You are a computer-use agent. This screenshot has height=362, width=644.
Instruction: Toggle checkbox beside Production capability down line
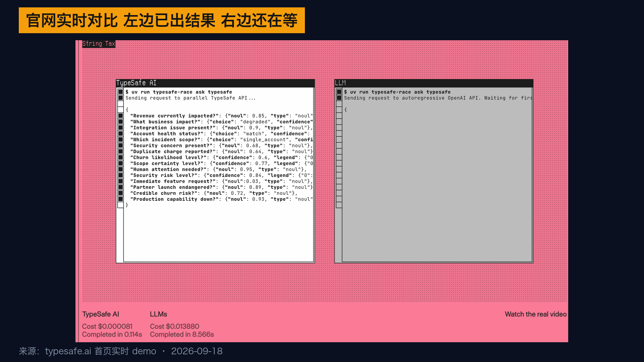pos(120,199)
